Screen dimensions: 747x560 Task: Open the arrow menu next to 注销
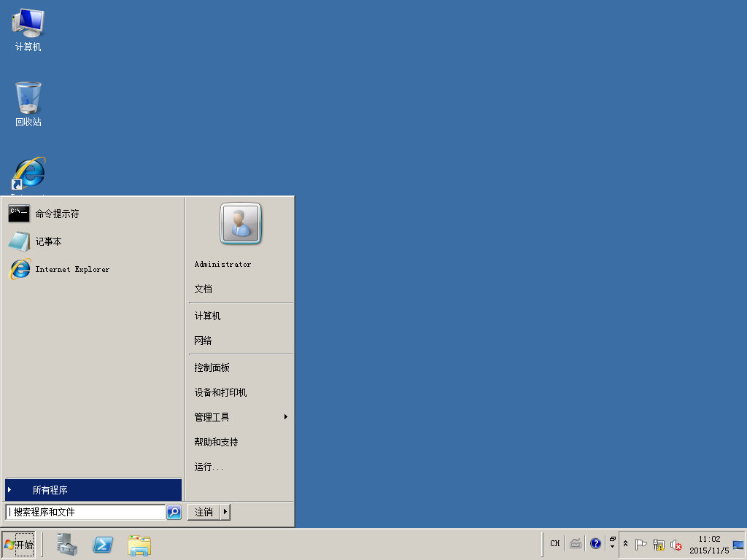click(225, 512)
